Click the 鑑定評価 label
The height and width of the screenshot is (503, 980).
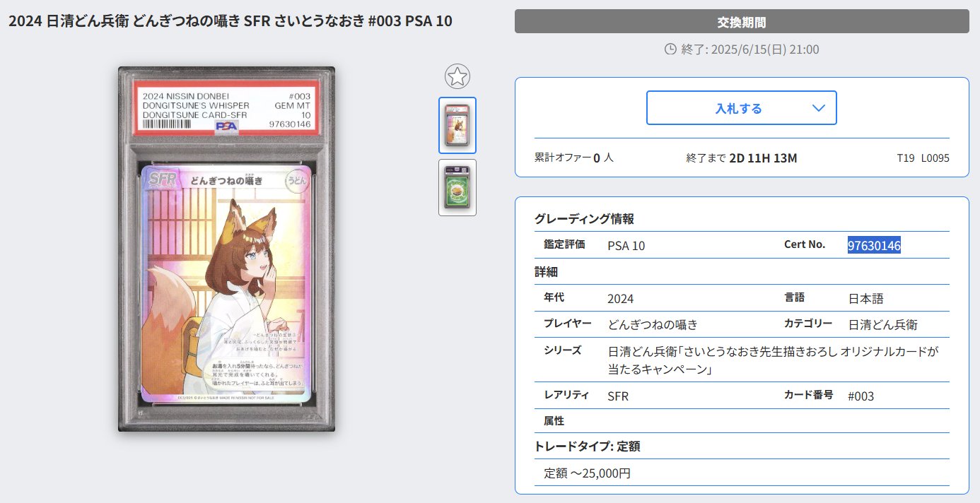[x=564, y=244]
